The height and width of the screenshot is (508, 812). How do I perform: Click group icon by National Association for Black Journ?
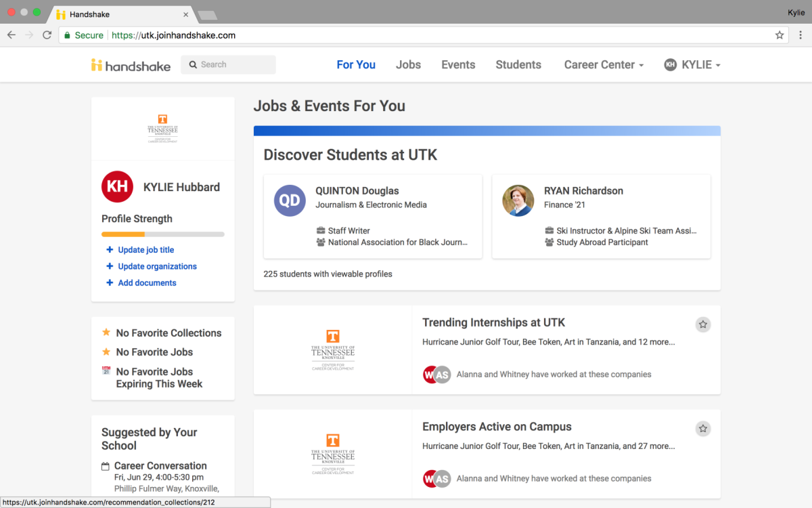click(321, 242)
